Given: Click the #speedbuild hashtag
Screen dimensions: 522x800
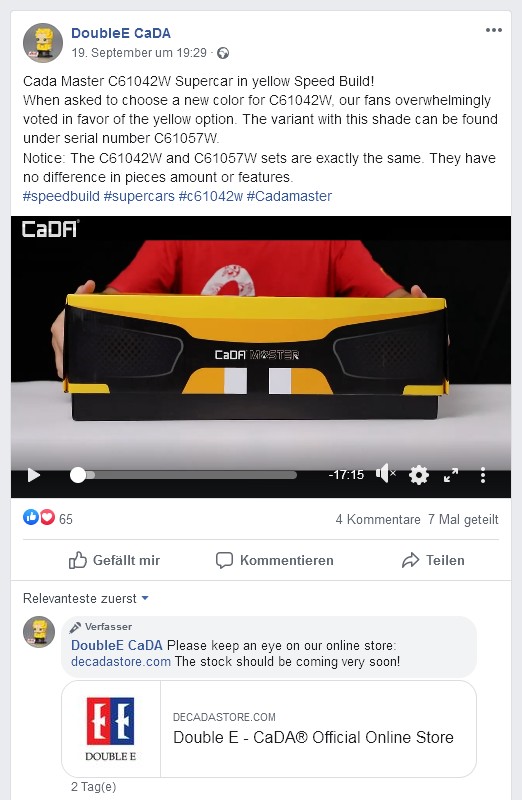Looking at the screenshot, I should pos(61,196).
